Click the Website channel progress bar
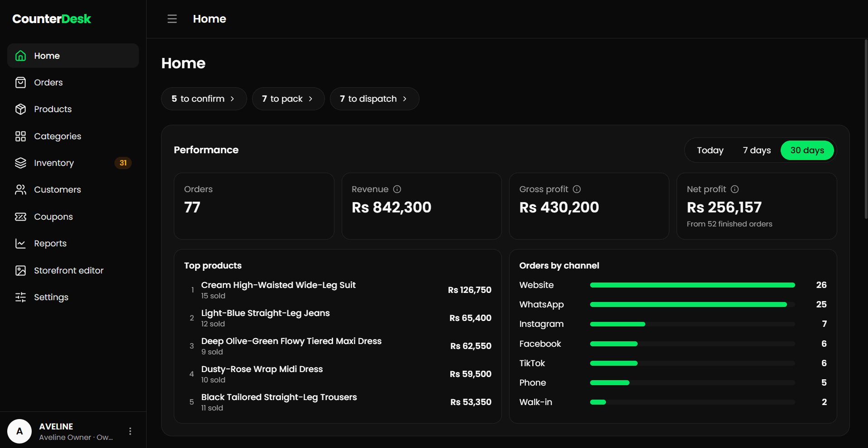Viewport: 868px width, 448px height. coord(692,285)
